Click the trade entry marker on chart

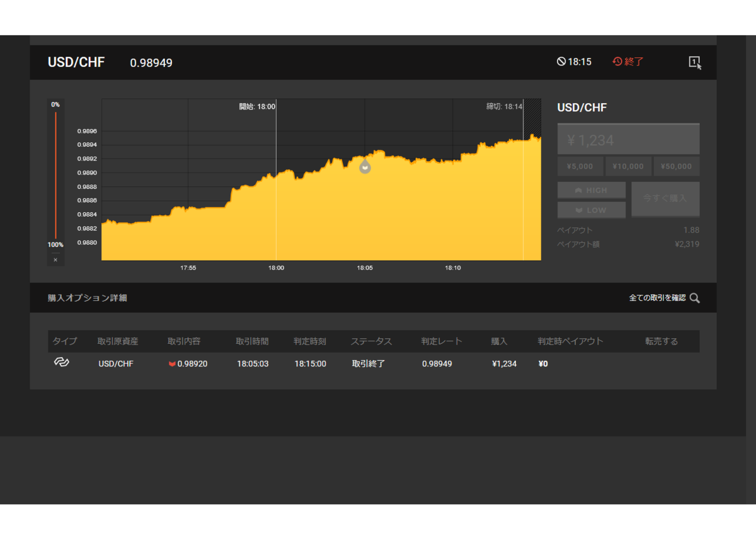coord(365,167)
